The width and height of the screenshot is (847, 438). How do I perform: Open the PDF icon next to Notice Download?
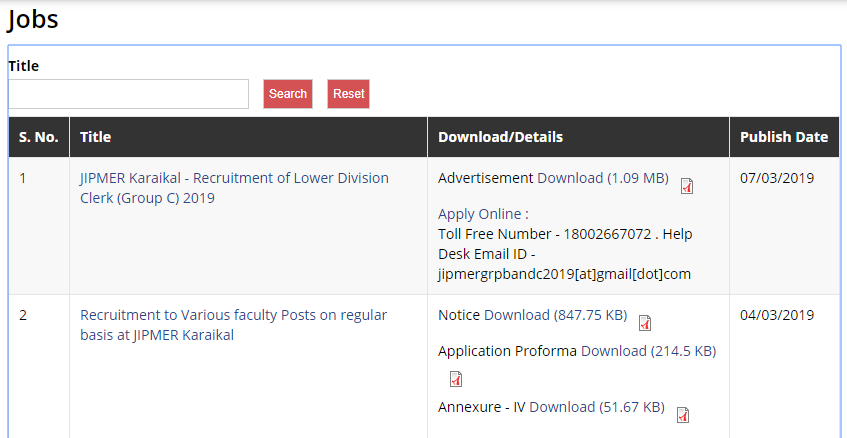645,323
